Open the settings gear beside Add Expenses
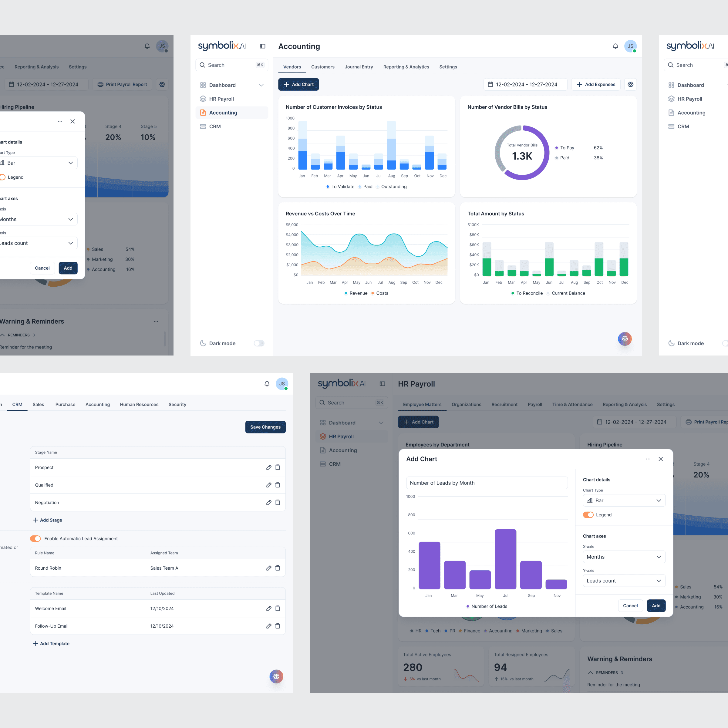Screen dimensions: 728x728 coord(630,84)
